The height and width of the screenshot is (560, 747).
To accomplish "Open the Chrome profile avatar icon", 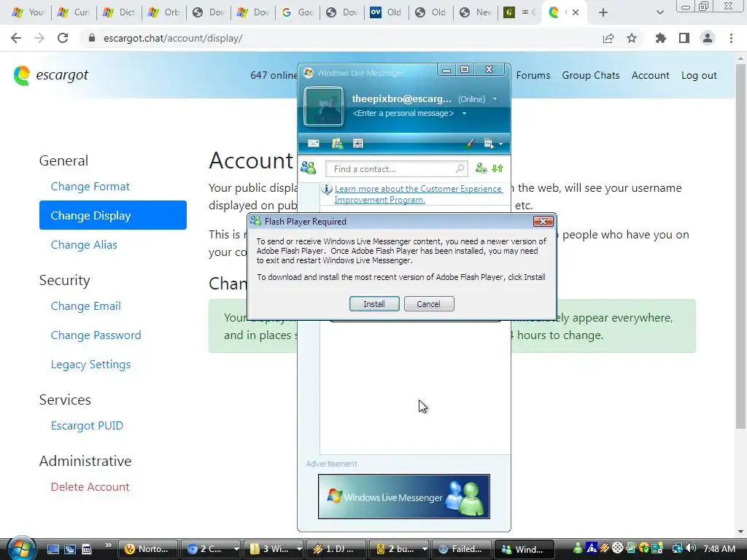I will (x=708, y=38).
